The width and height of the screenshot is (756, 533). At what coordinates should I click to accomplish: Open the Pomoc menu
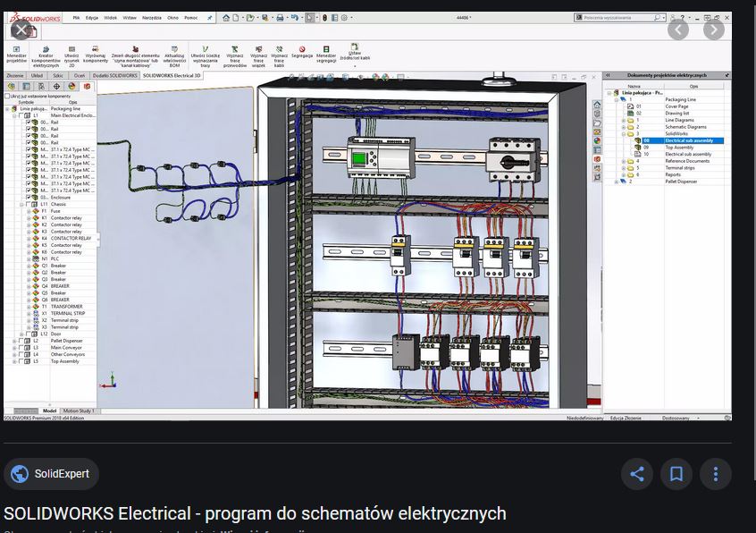(x=191, y=18)
